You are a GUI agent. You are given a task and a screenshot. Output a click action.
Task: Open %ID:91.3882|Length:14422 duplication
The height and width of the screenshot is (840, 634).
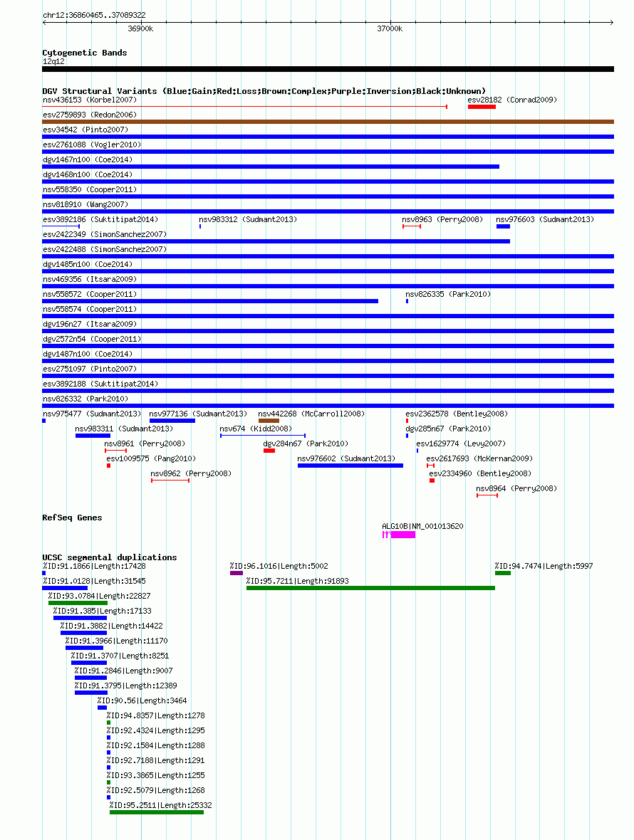click(111, 626)
